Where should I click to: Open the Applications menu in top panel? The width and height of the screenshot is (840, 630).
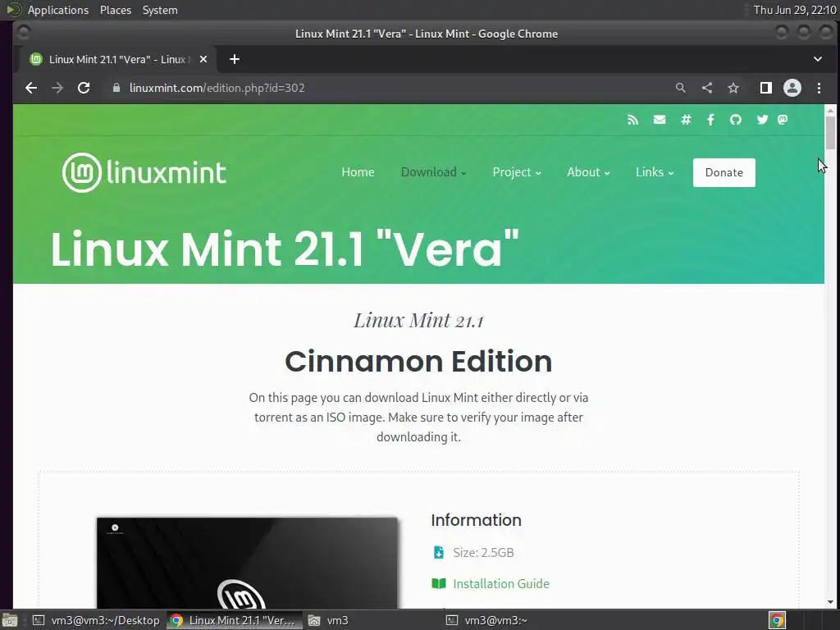(x=58, y=10)
